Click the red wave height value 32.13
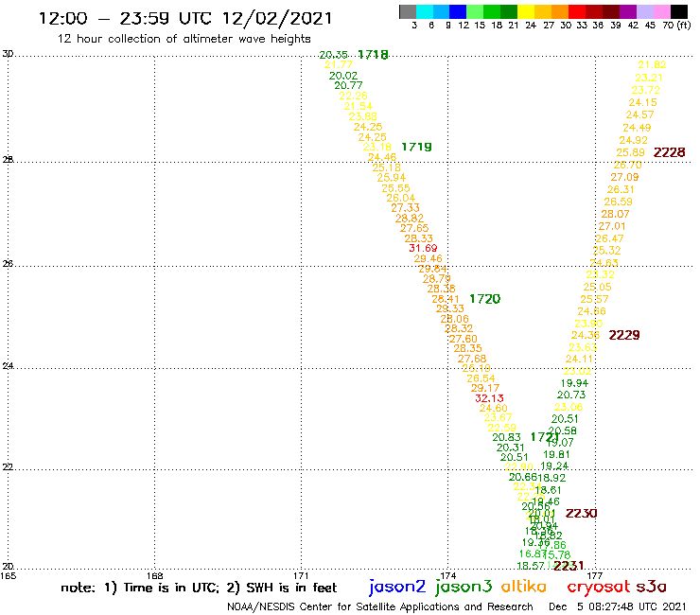This screenshot has height=615, width=700. pyautogui.click(x=489, y=398)
